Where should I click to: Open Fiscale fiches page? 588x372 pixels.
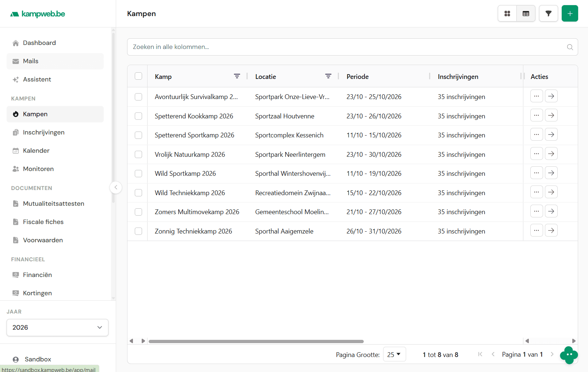55,222
